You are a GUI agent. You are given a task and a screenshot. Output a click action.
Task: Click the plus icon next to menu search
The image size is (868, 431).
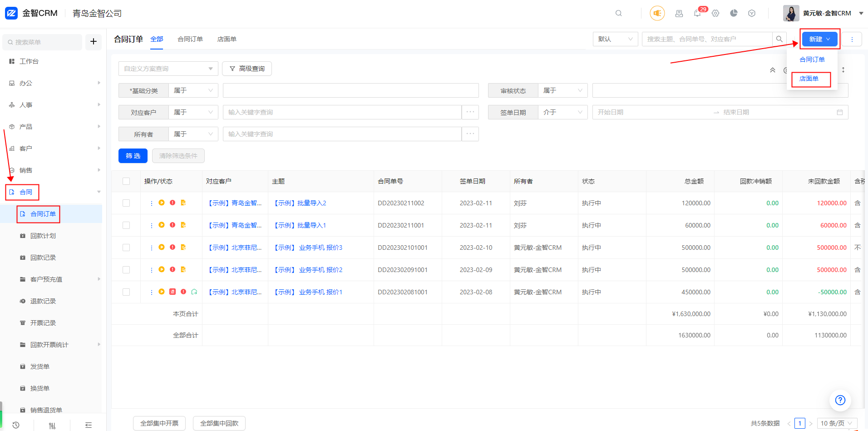pos(94,42)
